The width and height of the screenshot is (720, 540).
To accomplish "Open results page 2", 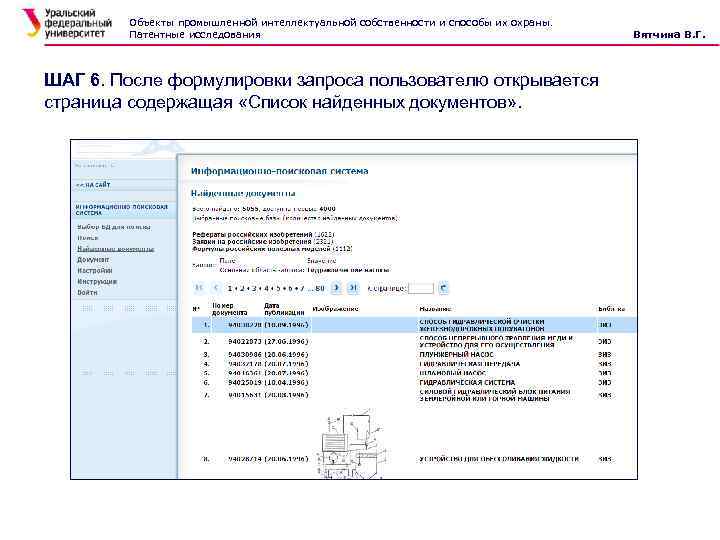I will coord(242,288).
